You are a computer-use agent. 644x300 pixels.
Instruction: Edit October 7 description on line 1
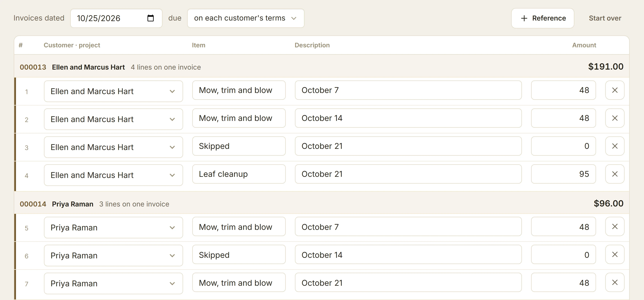coord(408,90)
